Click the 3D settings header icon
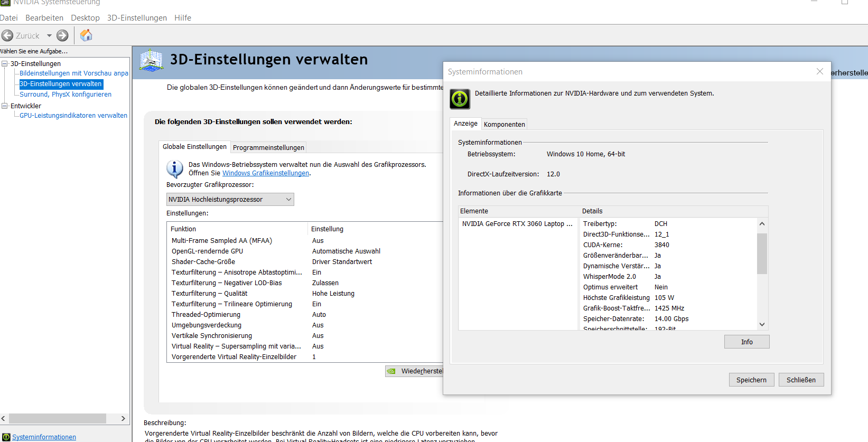Image resolution: width=868 pixels, height=442 pixels. 151,60
